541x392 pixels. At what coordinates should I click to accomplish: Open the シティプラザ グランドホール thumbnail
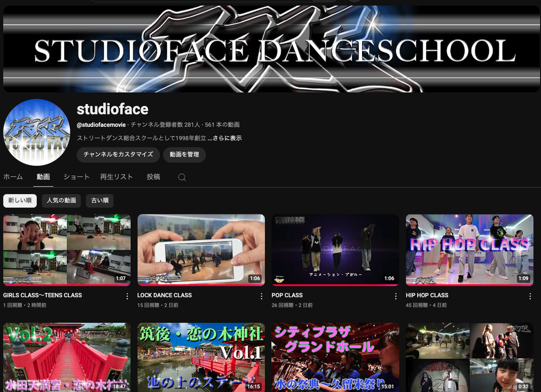(335, 357)
